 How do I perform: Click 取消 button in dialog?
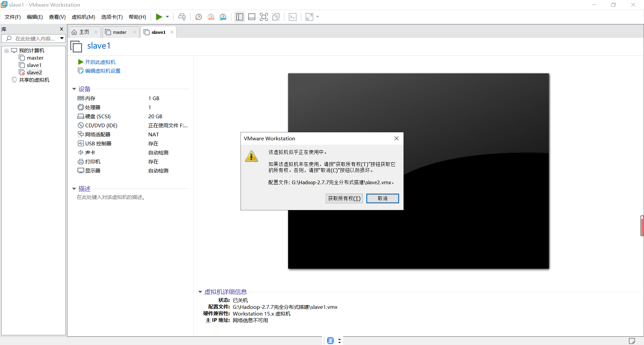click(382, 198)
